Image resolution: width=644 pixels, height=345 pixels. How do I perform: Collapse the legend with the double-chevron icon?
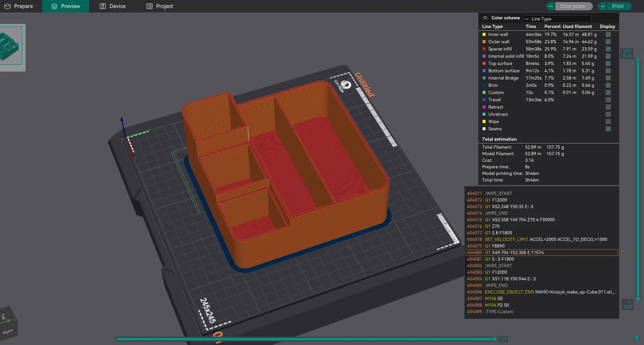pos(485,18)
